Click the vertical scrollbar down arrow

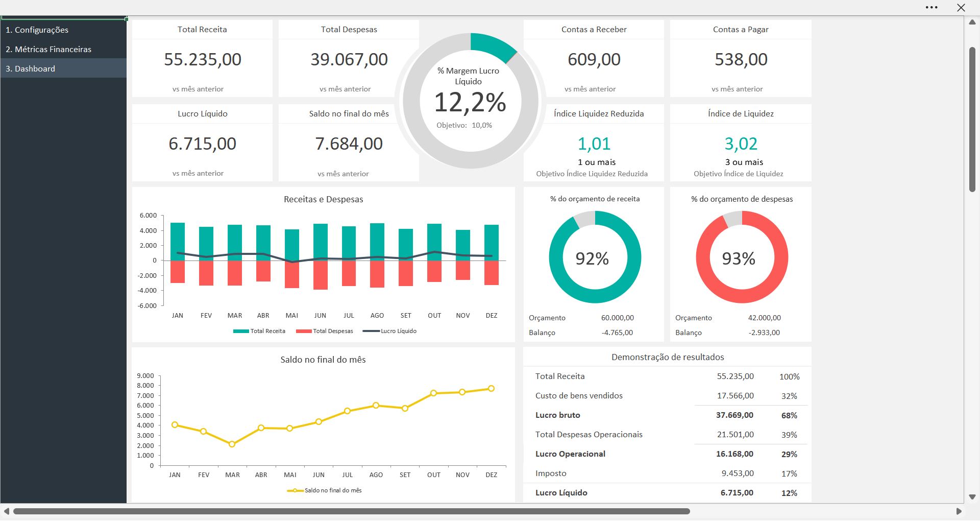972,497
